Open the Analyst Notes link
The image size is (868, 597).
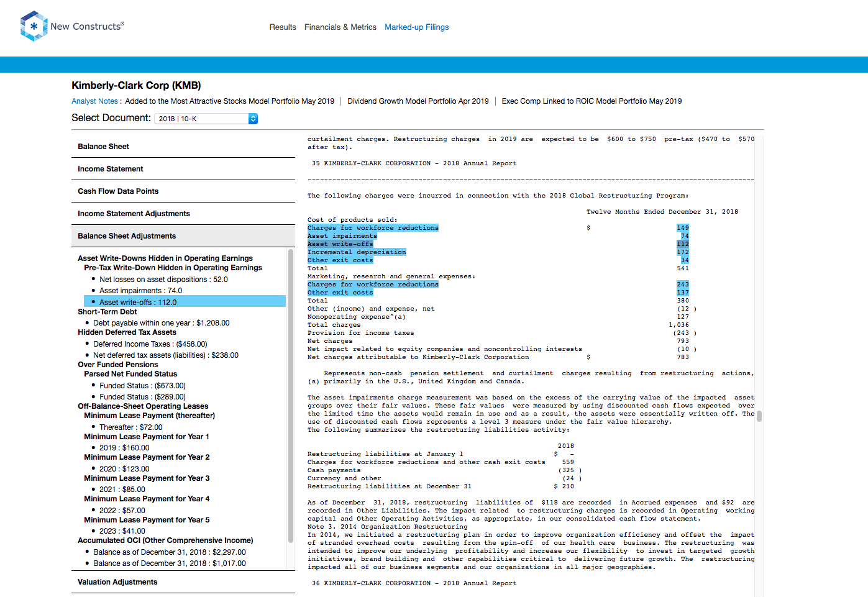[x=94, y=101]
